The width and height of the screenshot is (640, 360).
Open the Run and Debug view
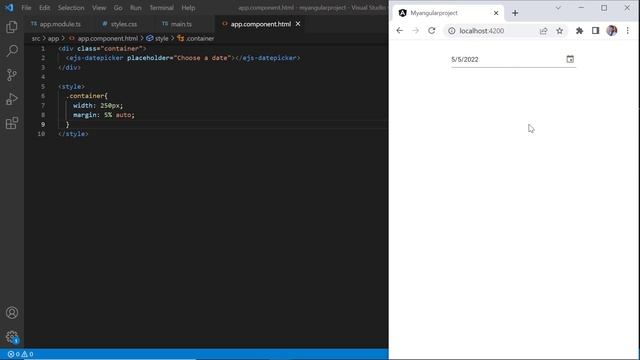[x=12, y=99]
